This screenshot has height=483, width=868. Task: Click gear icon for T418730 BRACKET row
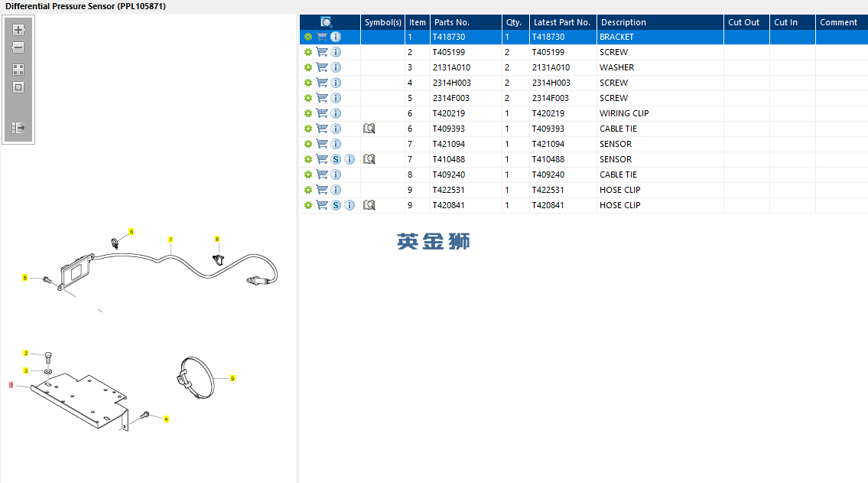pos(308,37)
